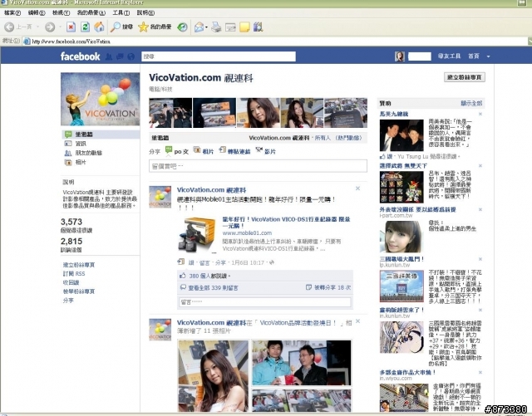Dismiss the Mobile01 post with X
The width and height of the screenshot is (532, 416).
pos(357,188)
